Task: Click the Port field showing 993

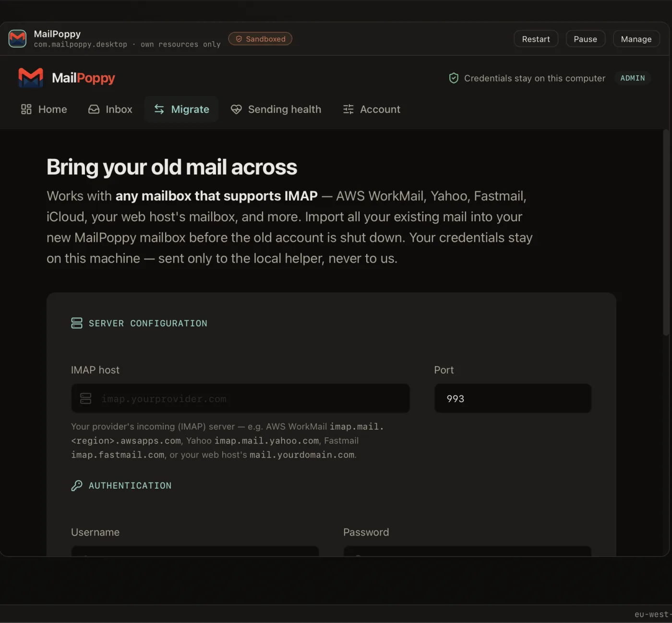Action: (x=513, y=398)
